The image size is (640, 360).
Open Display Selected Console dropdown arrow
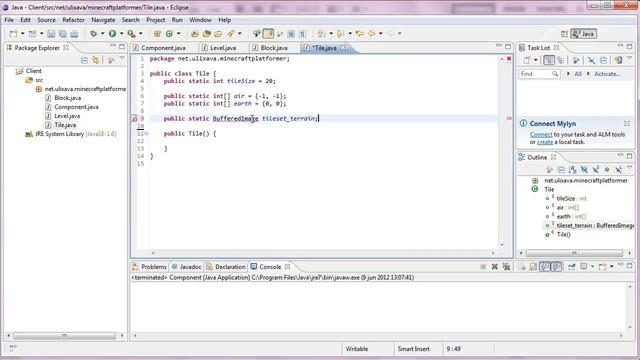593,267
